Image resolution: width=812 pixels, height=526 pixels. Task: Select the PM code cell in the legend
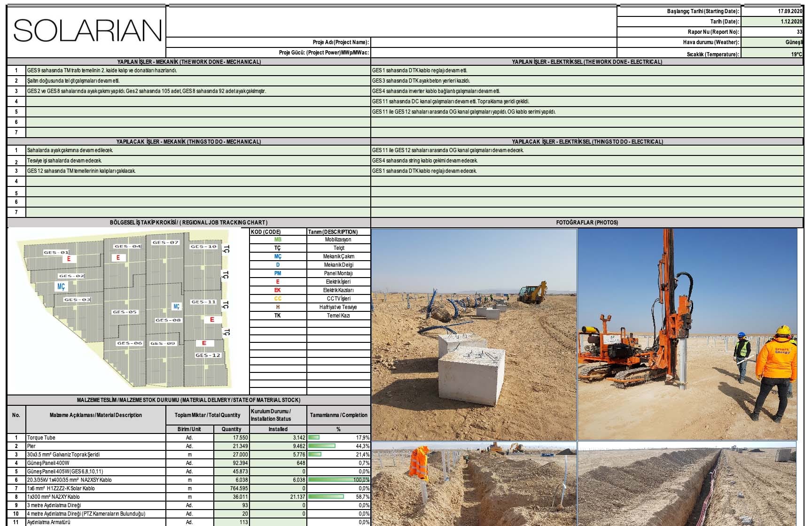point(278,273)
